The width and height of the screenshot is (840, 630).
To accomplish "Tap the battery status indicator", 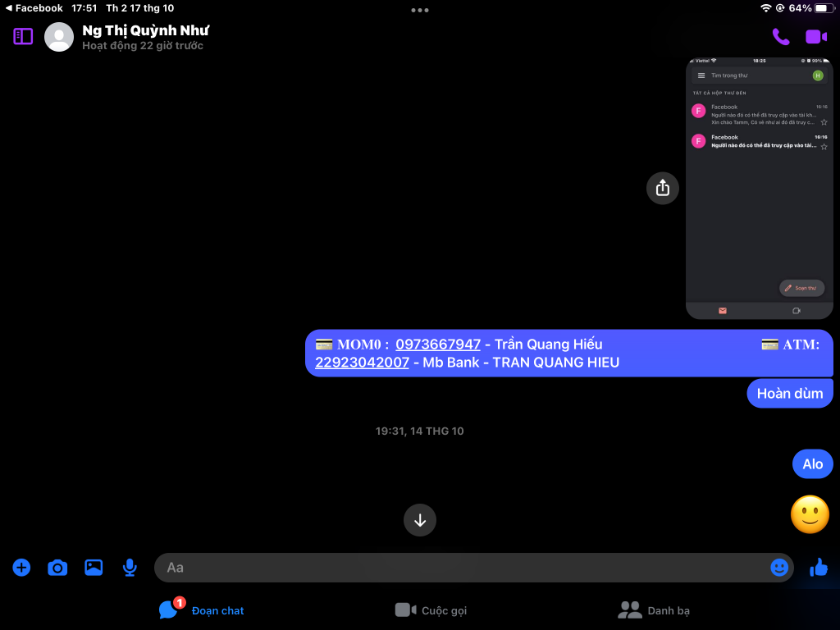I will pyautogui.click(x=825, y=8).
